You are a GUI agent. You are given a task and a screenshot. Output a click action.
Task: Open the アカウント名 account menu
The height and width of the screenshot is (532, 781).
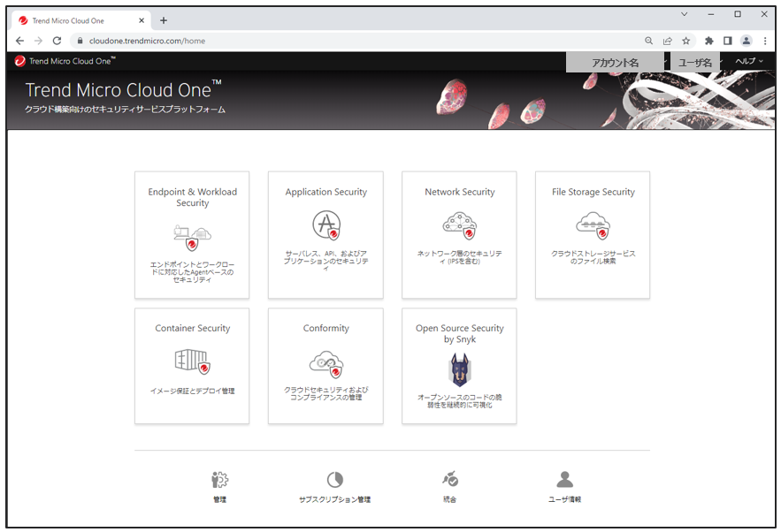(x=615, y=63)
